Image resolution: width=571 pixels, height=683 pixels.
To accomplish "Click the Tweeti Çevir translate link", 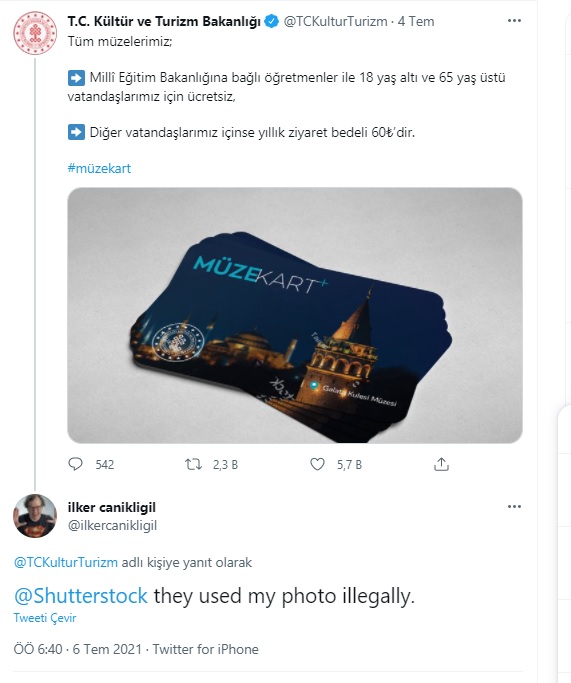I will click(45, 618).
